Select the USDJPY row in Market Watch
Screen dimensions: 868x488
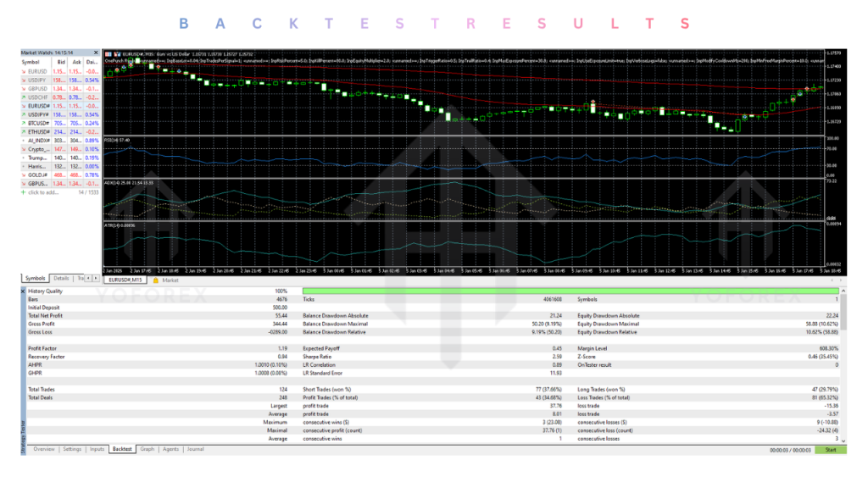tap(36, 80)
